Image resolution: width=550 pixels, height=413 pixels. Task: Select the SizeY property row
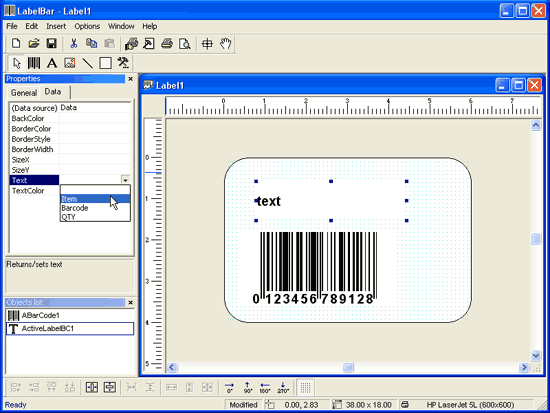[71, 170]
